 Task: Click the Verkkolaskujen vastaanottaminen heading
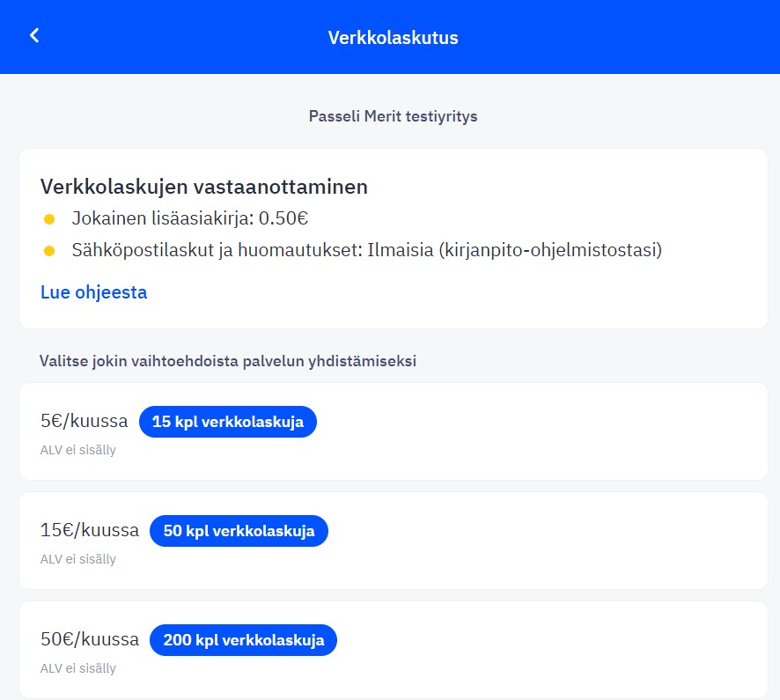pos(204,187)
